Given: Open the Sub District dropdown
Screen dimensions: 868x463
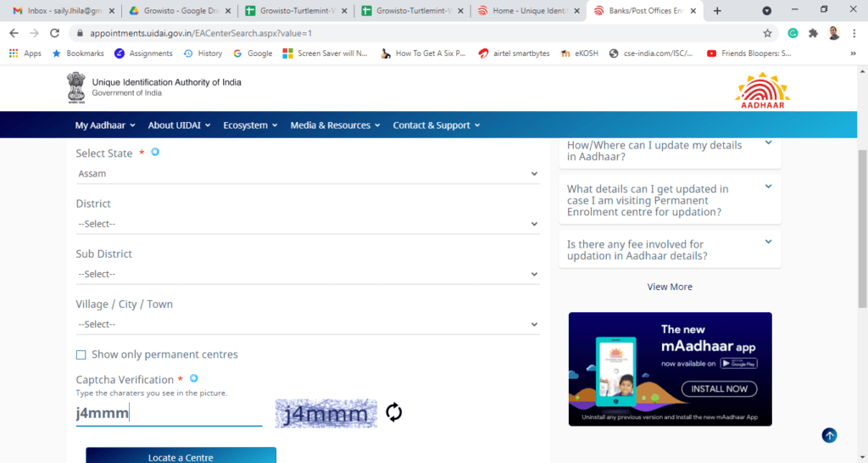Looking at the screenshot, I should 307,274.
